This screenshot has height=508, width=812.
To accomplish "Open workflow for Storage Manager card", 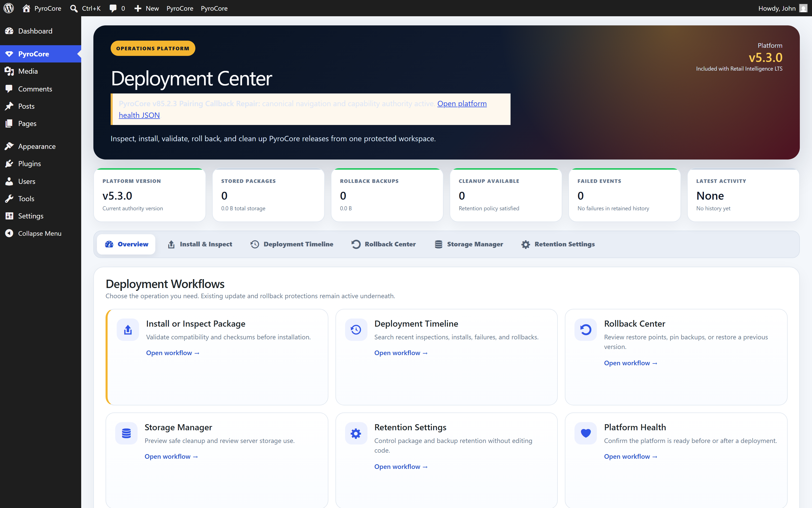I will 172,456.
